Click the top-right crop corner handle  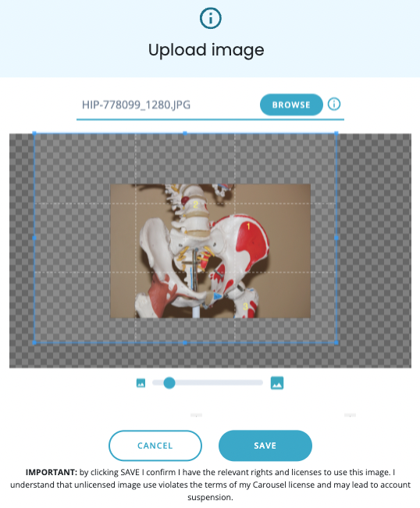click(336, 133)
